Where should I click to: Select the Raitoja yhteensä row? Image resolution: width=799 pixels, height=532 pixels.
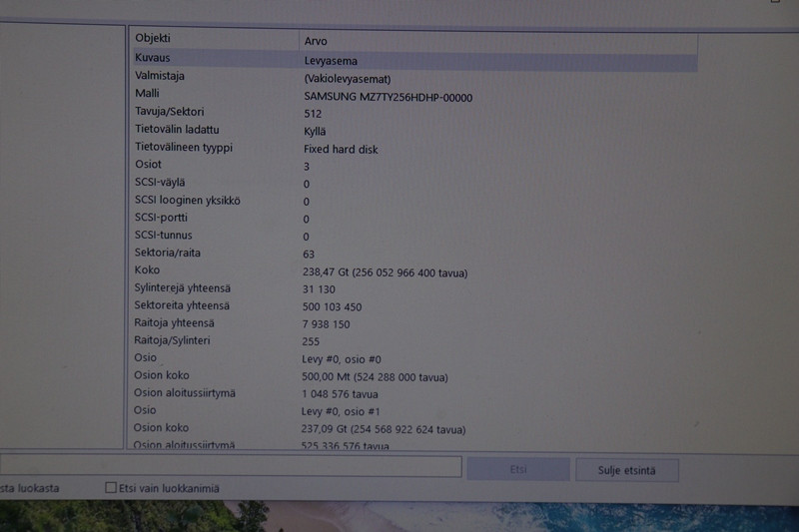tap(414, 323)
